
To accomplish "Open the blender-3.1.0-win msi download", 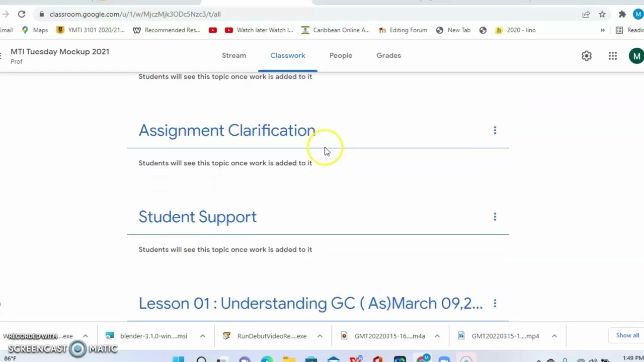I will [x=146, y=336].
